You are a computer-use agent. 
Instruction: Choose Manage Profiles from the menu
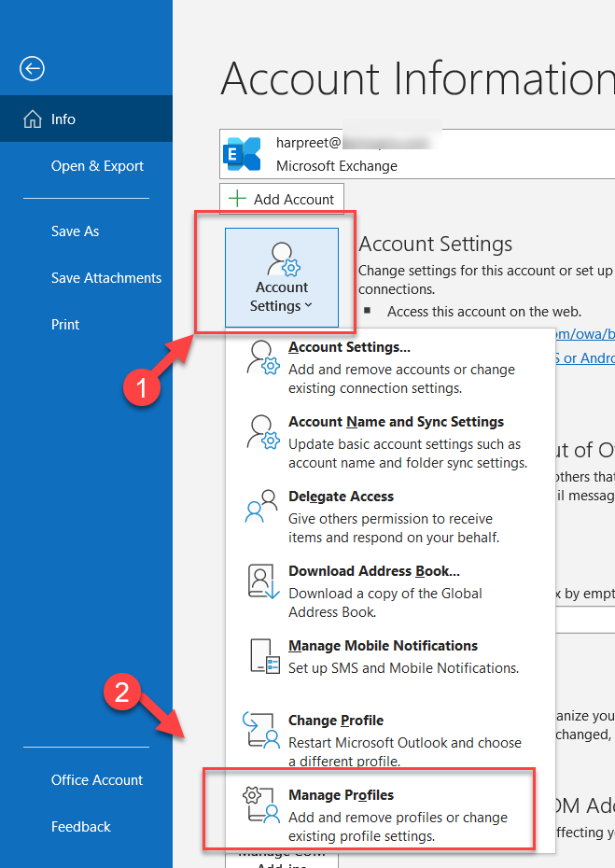pyautogui.click(x=390, y=815)
